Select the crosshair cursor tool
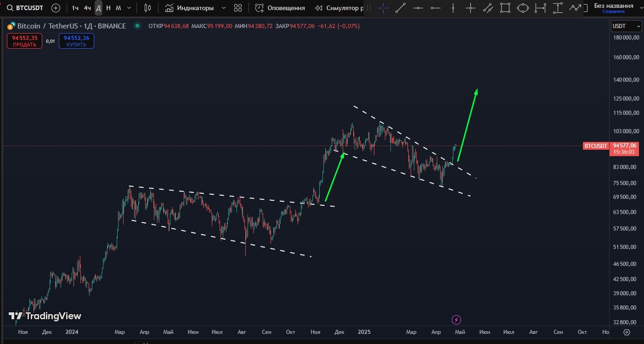The width and height of the screenshot is (644, 344). [x=383, y=8]
